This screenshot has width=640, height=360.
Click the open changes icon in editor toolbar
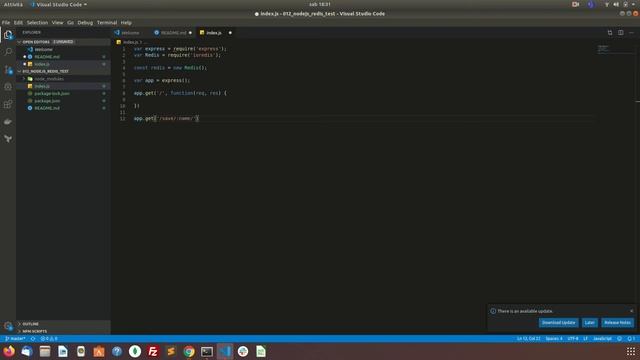pyautogui.click(x=610, y=33)
